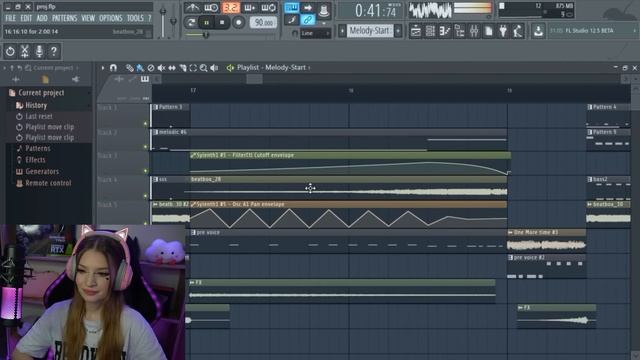Open the Browser view icon
Screen dimensions: 640x360
(x=459, y=31)
